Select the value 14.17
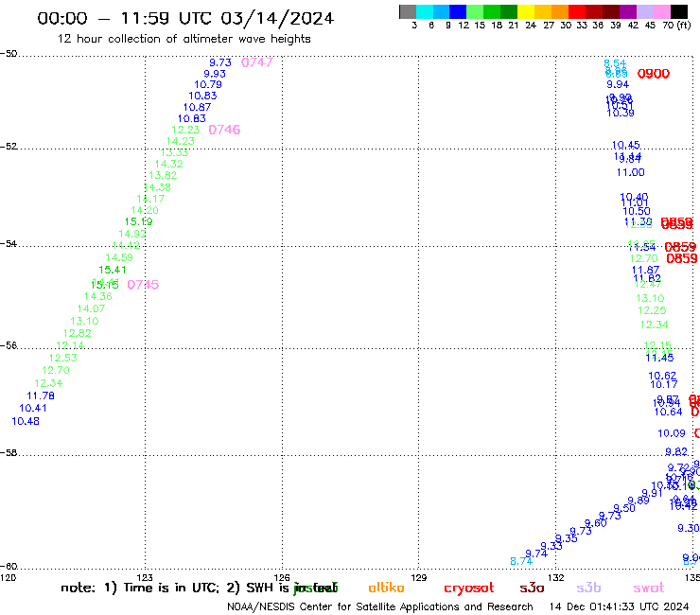This screenshot has height=615, width=700. pos(150,199)
